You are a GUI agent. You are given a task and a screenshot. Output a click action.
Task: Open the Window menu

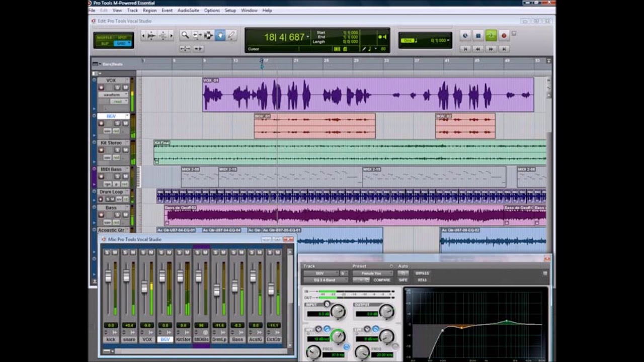249,11
